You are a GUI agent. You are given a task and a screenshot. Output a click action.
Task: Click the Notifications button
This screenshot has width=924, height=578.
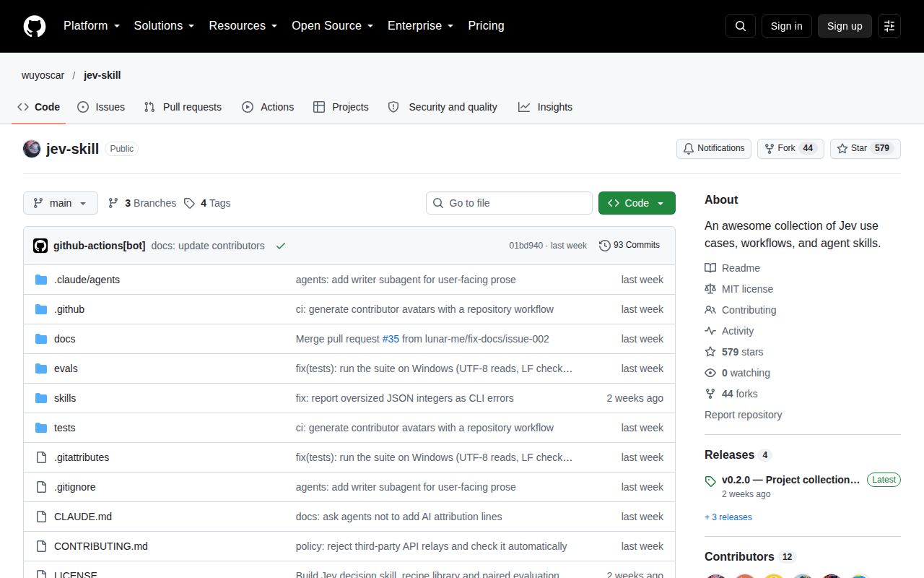[714, 148]
